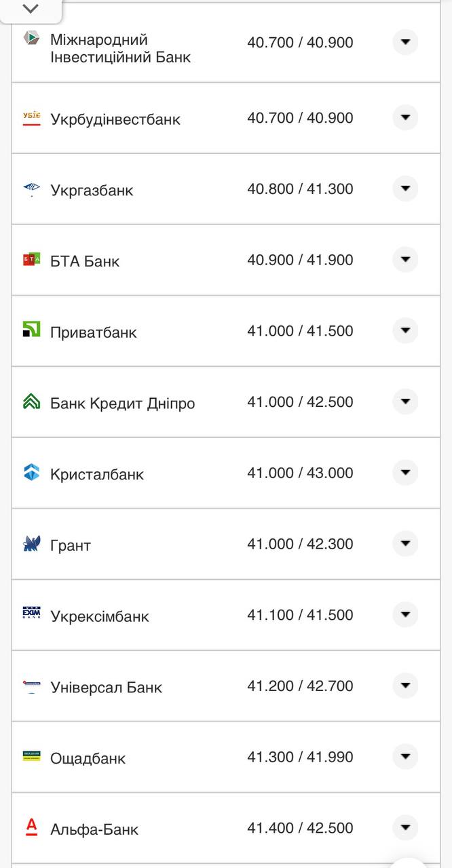Select the red Альфа-Банк letter icon
452x868 pixels.
(x=30, y=828)
